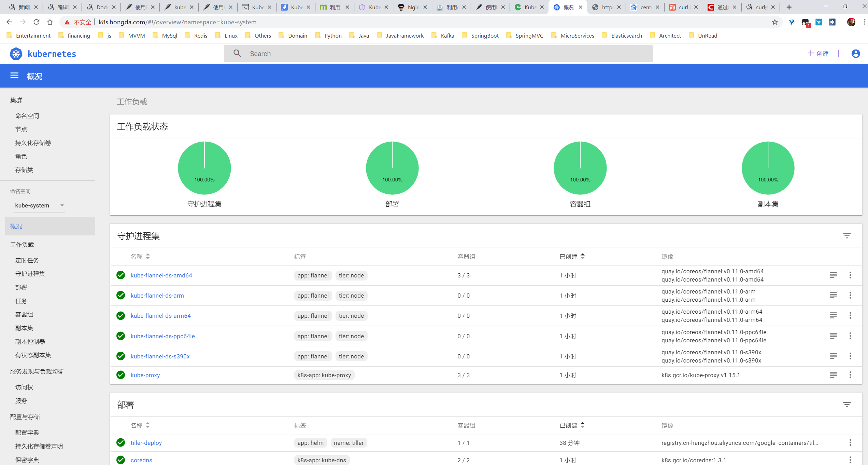Sort DaemonSets by created column
The image size is (868, 465).
(572, 256)
